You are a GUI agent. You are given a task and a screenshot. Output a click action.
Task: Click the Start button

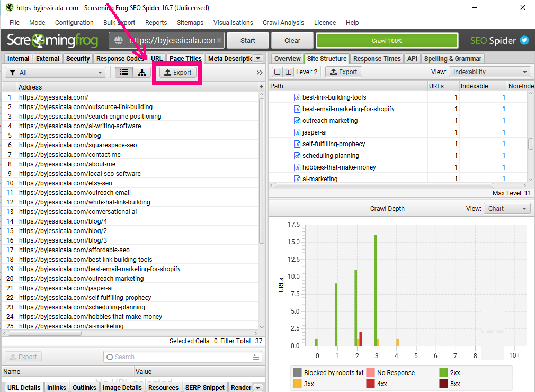(248, 41)
